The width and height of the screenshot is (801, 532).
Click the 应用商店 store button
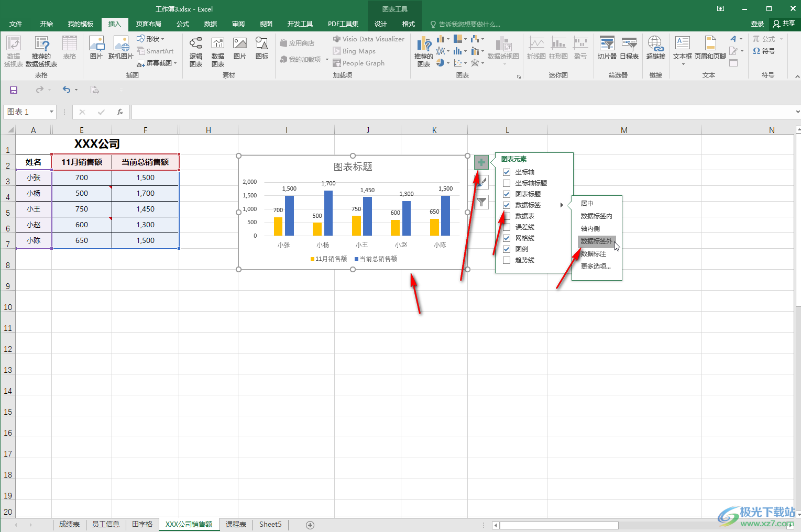(297, 43)
